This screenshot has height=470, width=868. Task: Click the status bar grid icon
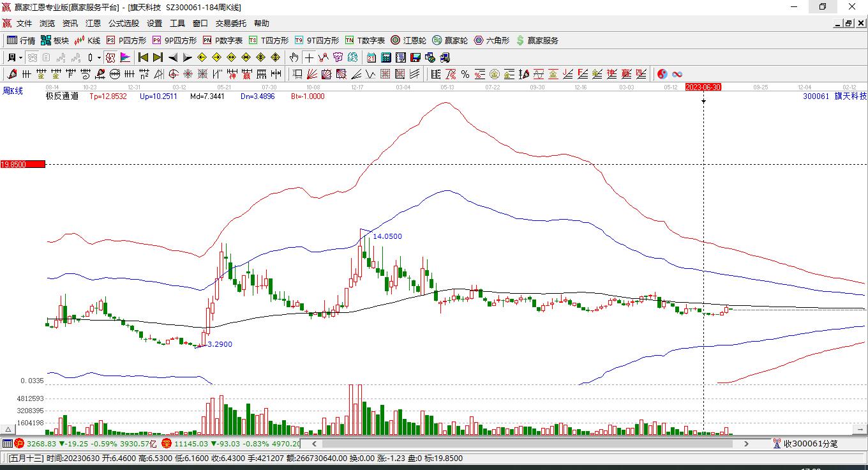pos(7,443)
